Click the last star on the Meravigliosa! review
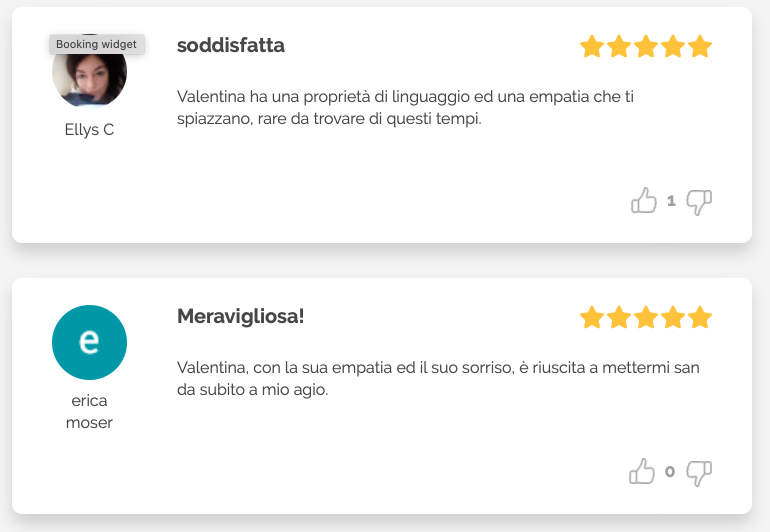Image resolution: width=770 pixels, height=532 pixels. 699,317
